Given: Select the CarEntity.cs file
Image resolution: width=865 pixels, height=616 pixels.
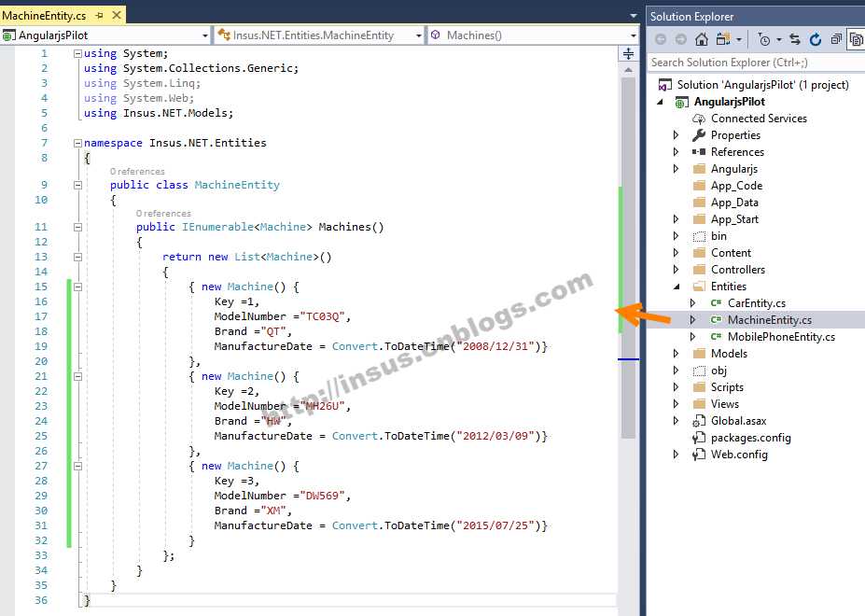Looking at the screenshot, I should [x=757, y=303].
